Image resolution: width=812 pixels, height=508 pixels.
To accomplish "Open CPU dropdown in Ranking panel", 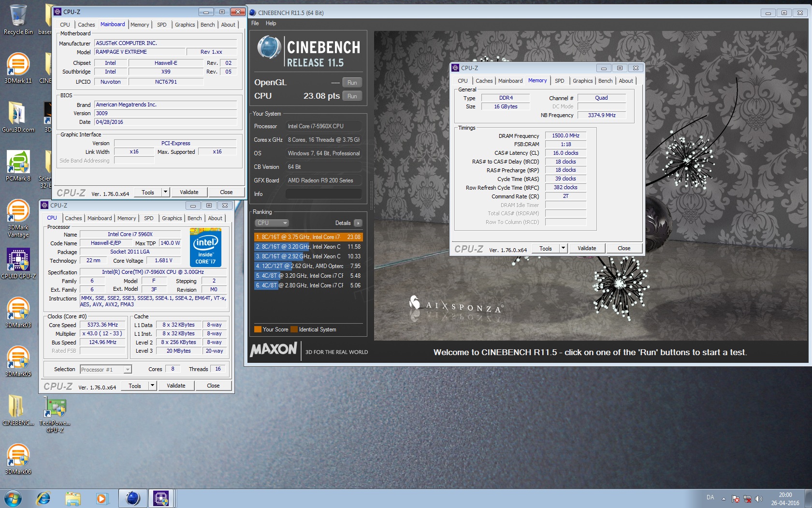I will (x=272, y=223).
